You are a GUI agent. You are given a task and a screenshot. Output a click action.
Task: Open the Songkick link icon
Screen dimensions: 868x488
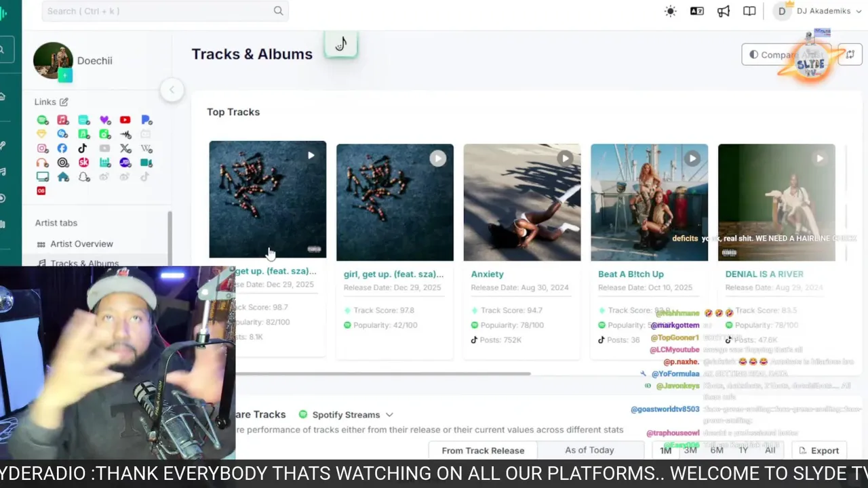pyautogui.click(x=83, y=163)
